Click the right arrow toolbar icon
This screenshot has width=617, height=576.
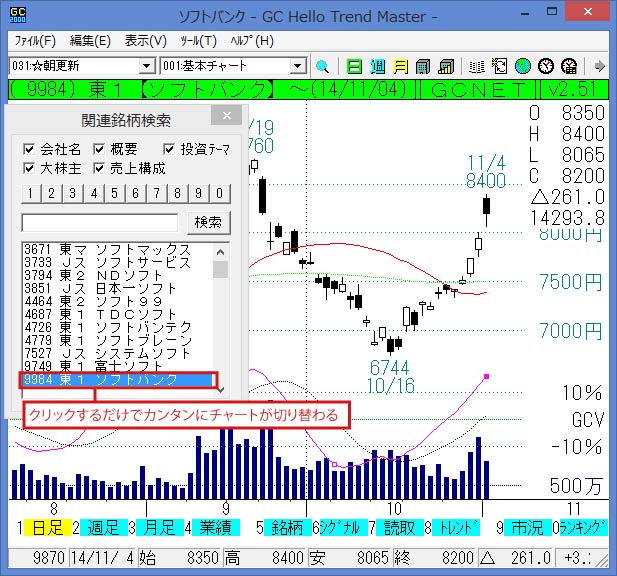[599, 66]
